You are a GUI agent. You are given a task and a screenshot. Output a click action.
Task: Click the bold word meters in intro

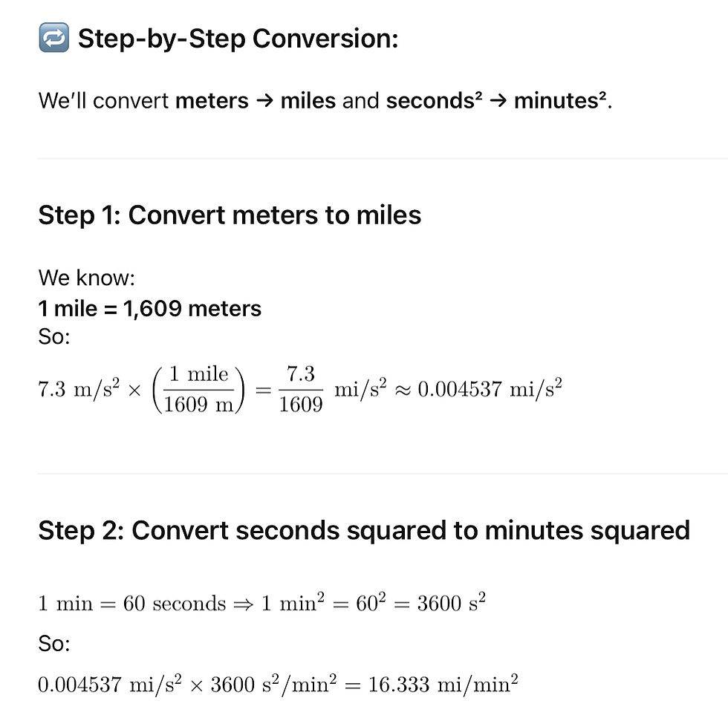(212, 101)
